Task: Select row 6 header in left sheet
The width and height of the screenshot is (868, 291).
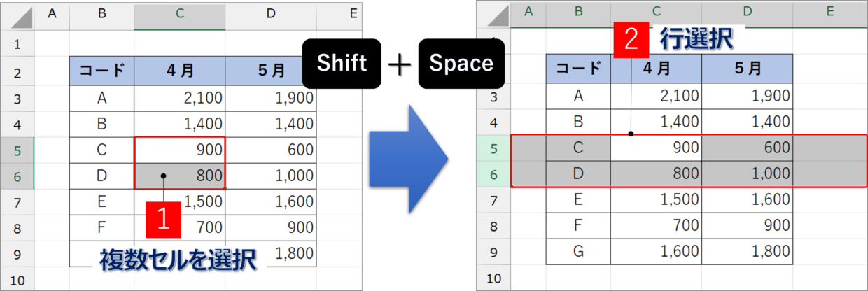Action: click(17, 178)
